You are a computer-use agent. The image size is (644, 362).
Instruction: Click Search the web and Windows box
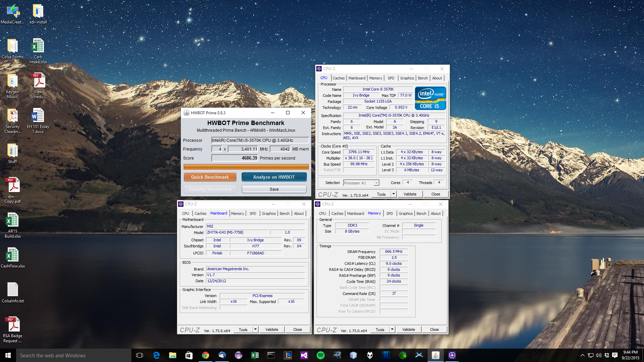[74, 355]
